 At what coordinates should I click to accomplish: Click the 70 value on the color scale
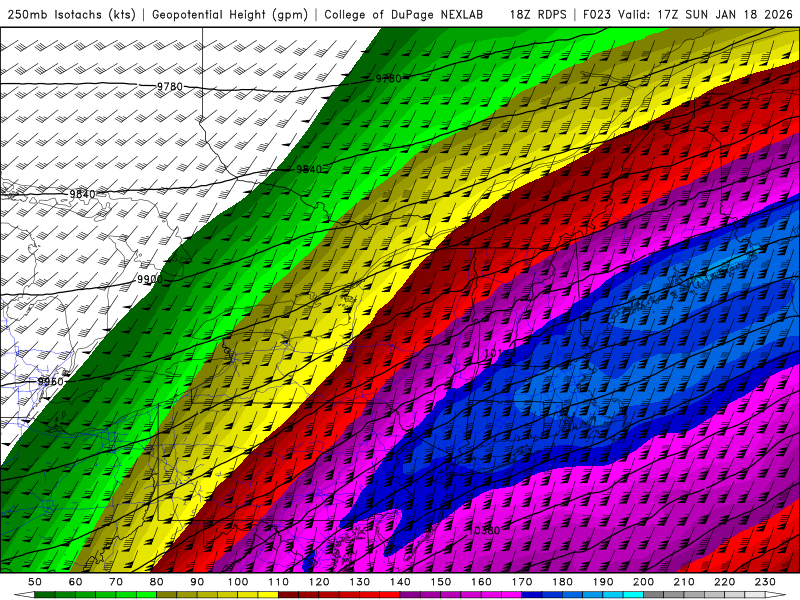pos(116,582)
